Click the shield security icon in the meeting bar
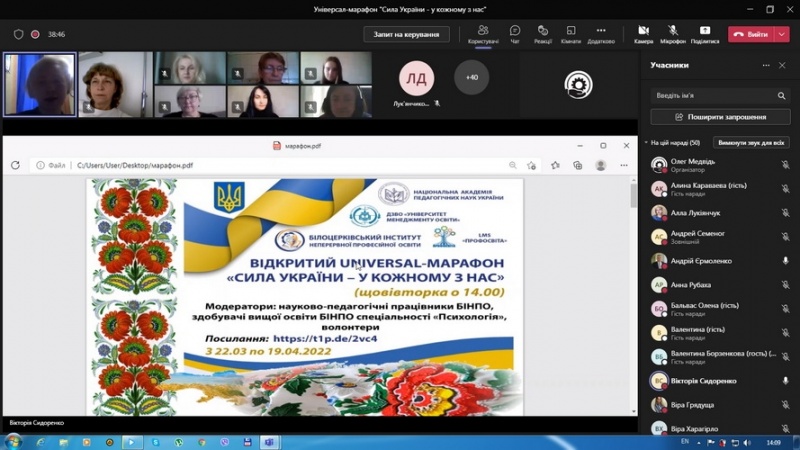 point(18,34)
